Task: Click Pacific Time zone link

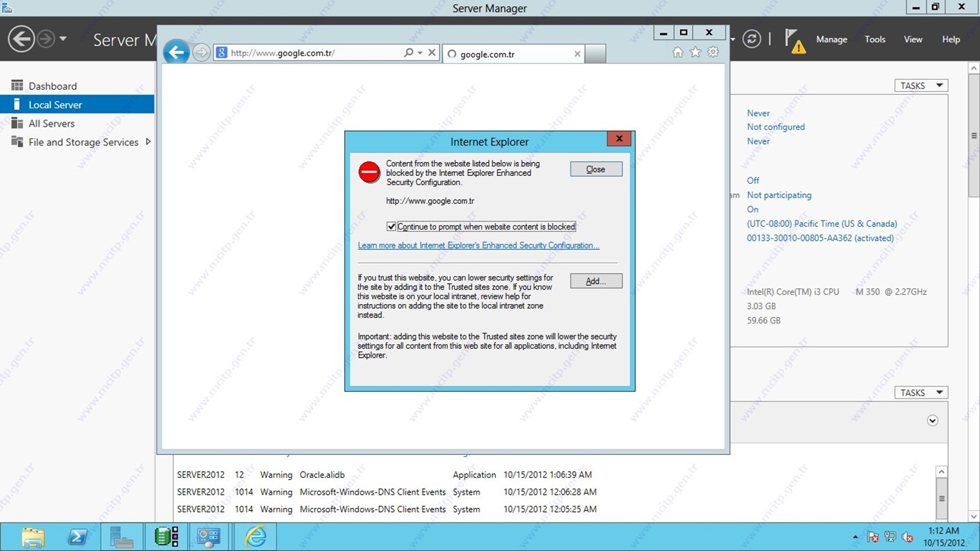Action: [822, 224]
